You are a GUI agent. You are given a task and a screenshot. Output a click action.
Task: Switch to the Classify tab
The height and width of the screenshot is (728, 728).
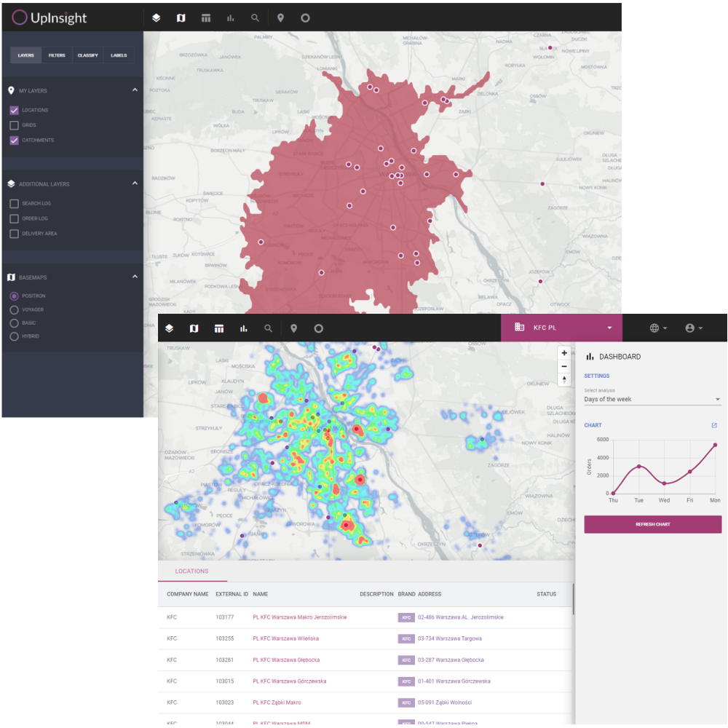(88, 55)
